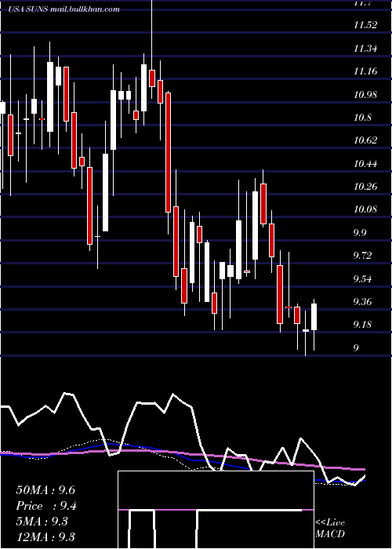
Task: Click the 9 price axis label
Action: click(356, 347)
